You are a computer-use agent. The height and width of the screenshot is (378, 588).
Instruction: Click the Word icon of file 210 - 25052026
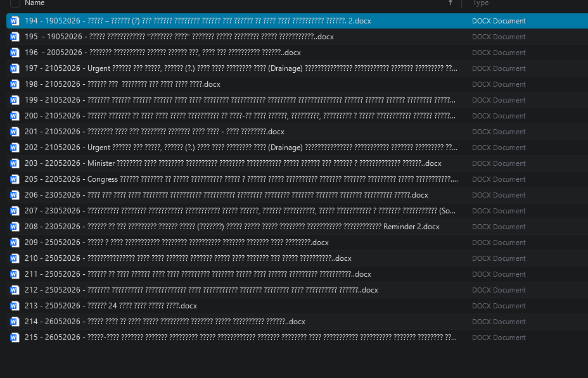pos(15,258)
